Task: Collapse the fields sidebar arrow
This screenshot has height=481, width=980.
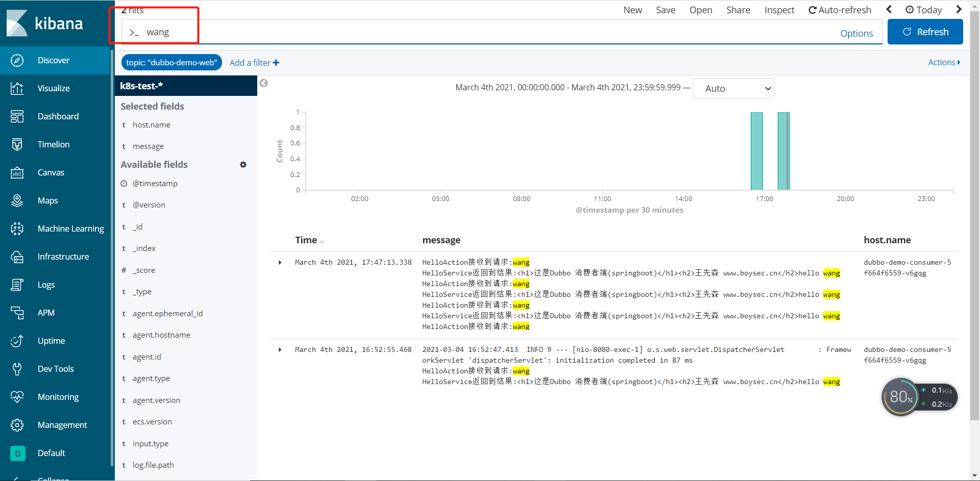Action: [x=263, y=83]
